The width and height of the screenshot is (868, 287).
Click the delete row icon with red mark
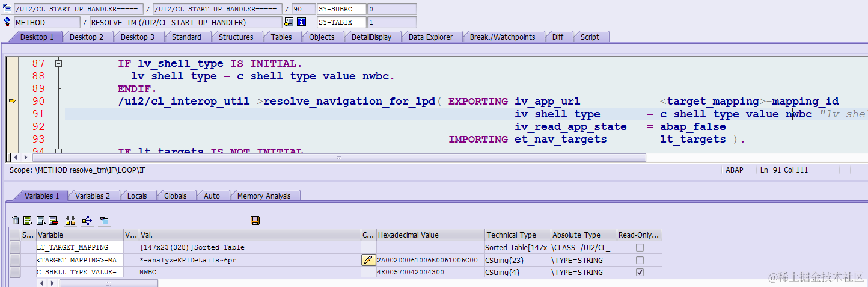53,221
